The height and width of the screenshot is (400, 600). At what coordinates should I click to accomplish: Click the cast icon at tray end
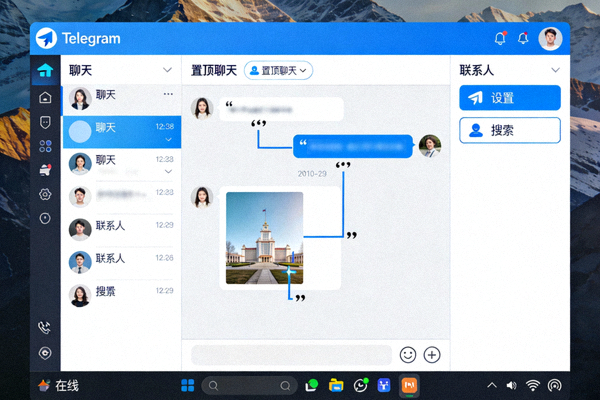pos(554,385)
